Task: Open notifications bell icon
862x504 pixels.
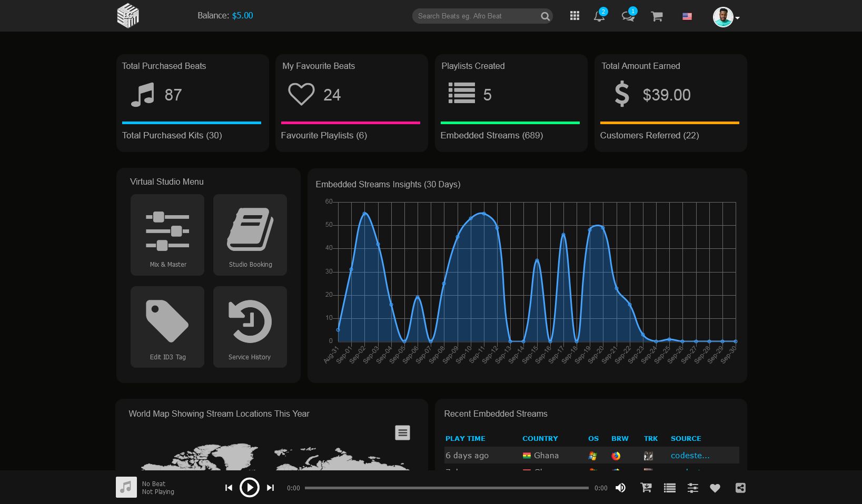Action: (x=599, y=16)
